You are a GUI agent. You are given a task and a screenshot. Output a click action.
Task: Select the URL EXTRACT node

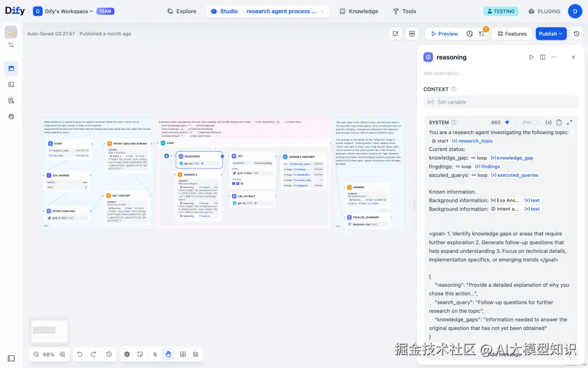[x=253, y=200]
